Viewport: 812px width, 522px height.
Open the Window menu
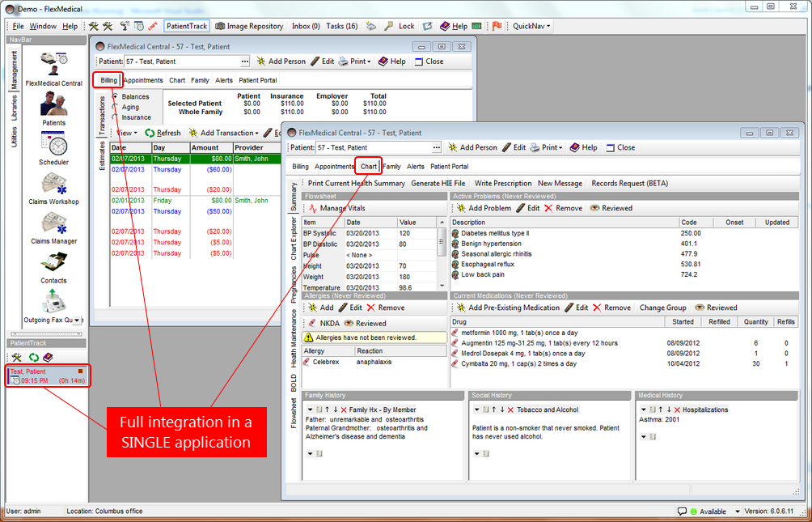pos(43,26)
